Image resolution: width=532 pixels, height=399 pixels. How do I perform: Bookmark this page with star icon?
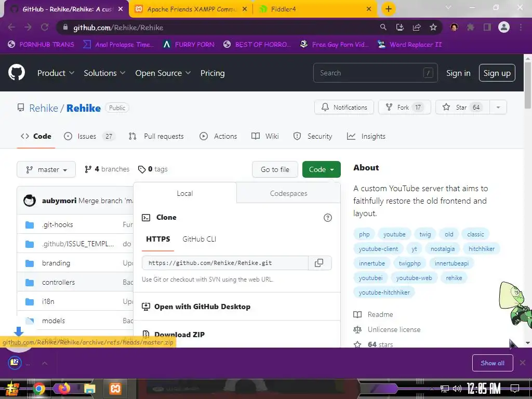click(x=433, y=27)
